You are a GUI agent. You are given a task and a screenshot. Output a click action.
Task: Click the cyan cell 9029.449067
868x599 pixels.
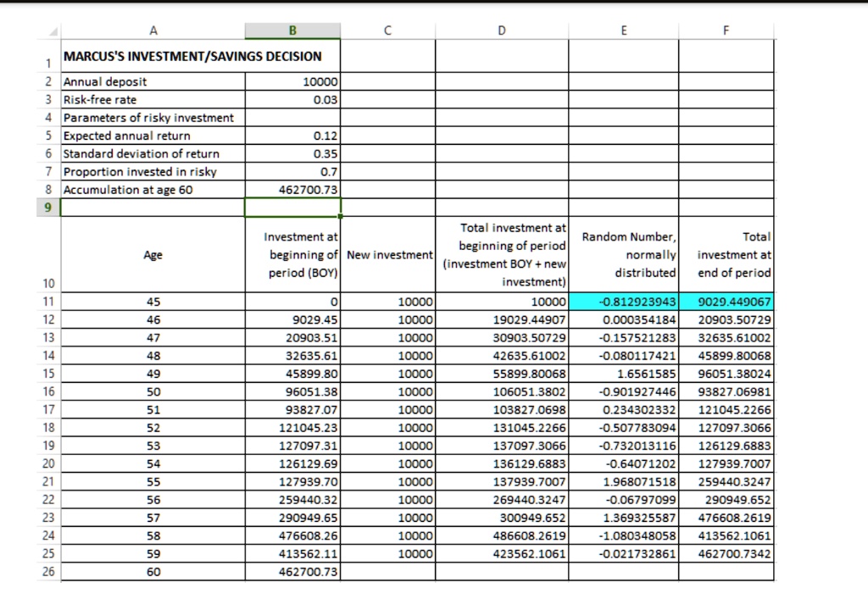click(726, 302)
